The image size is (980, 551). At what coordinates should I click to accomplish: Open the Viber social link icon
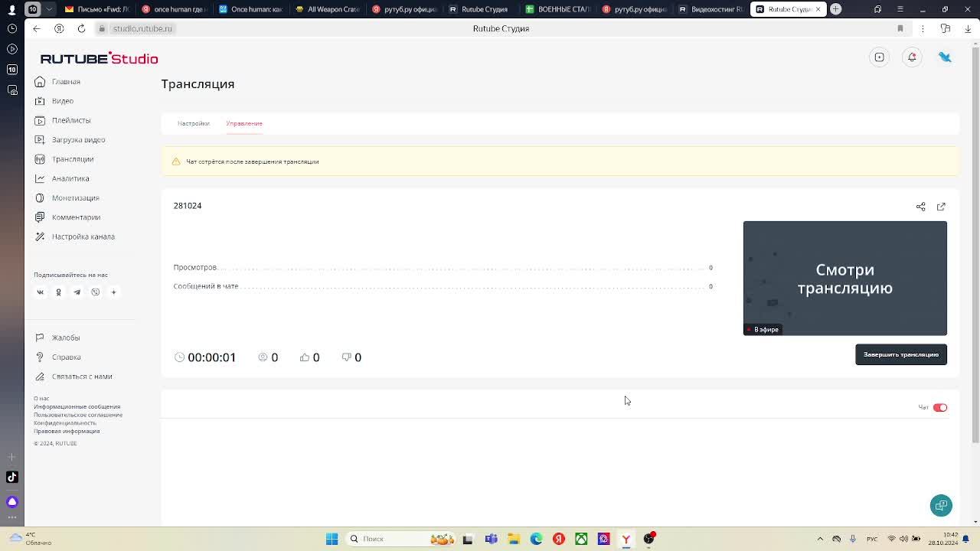tap(95, 292)
